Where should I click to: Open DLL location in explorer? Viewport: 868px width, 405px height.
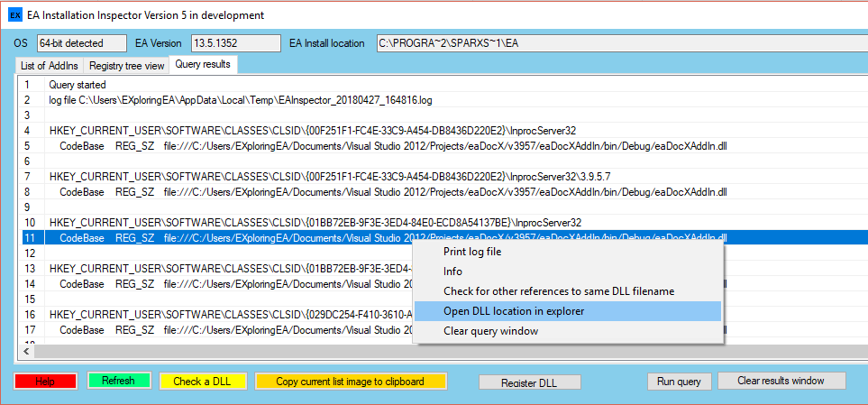tap(514, 311)
